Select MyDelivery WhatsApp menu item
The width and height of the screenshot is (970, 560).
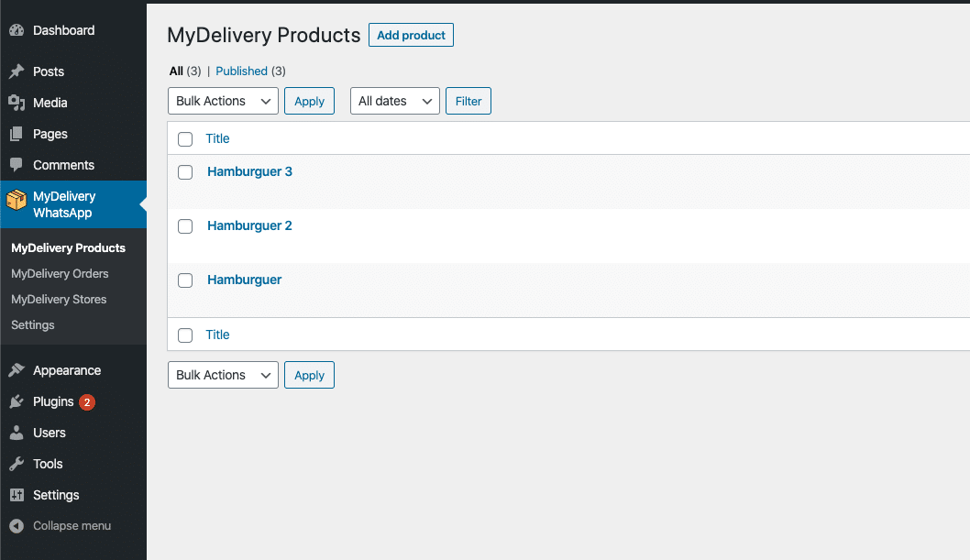pos(73,204)
